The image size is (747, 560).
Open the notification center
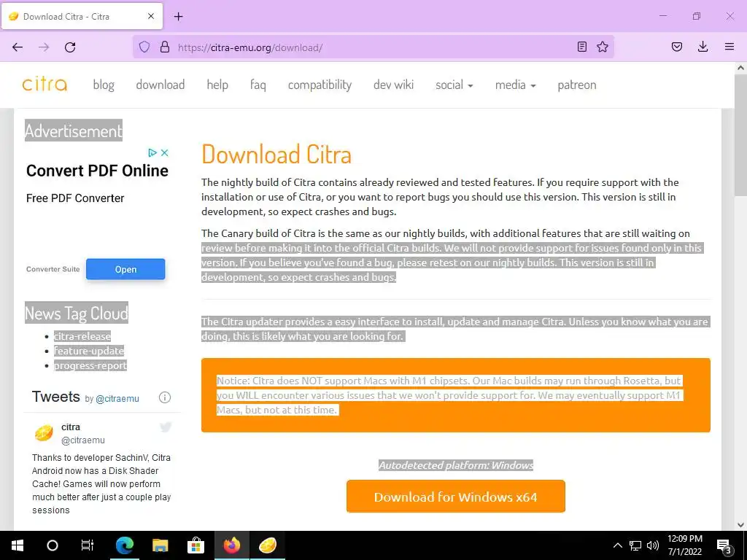point(724,545)
